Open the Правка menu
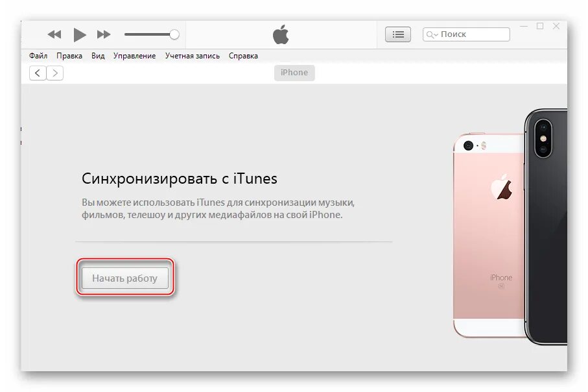 point(69,56)
